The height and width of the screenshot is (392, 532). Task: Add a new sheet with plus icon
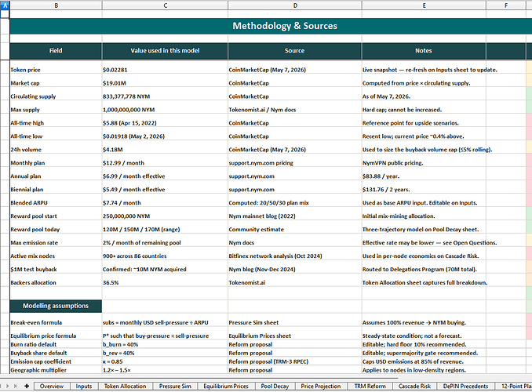(x=27, y=386)
